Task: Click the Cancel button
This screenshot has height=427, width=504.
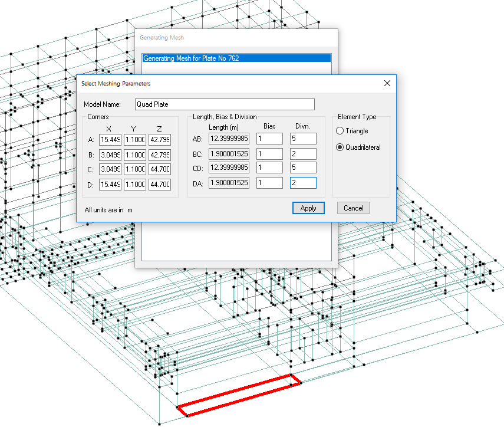Action: click(x=353, y=208)
